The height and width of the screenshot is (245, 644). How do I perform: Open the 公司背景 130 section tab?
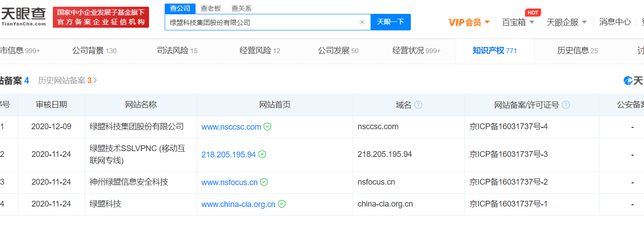(94, 51)
